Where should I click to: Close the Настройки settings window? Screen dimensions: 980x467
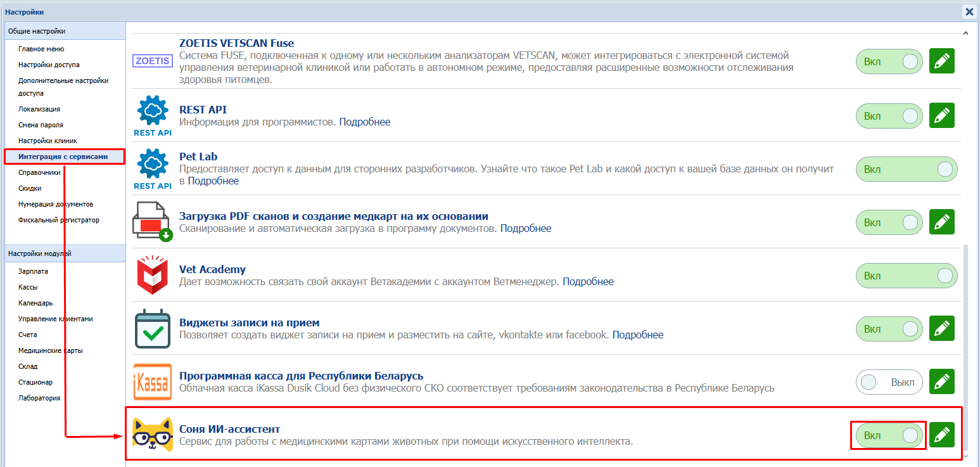(x=969, y=11)
